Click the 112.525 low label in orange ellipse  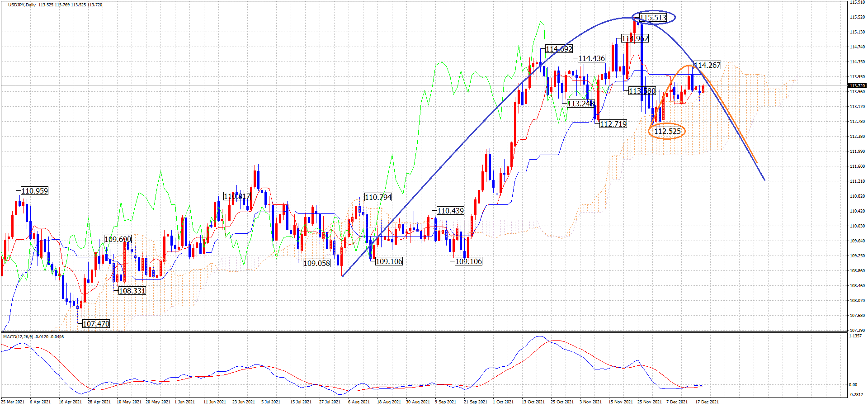coord(667,131)
